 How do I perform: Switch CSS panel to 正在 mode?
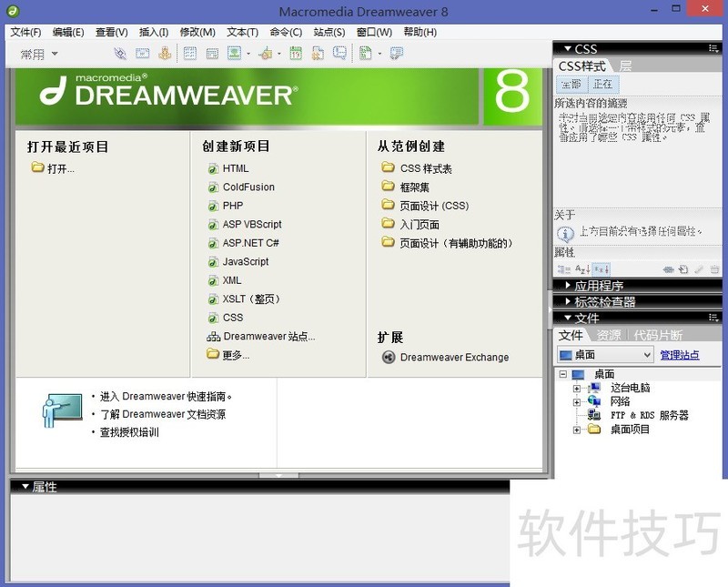pyautogui.click(x=602, y=84)
